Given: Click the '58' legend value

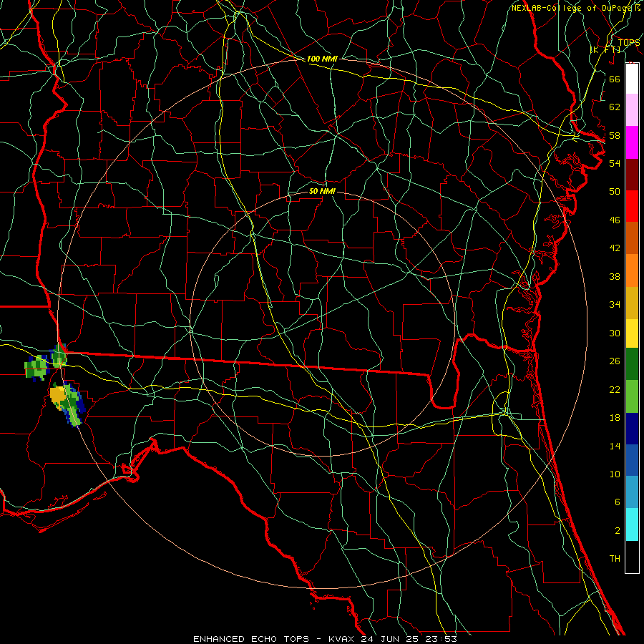Looking at the screenshot, I should pos(615,135).
